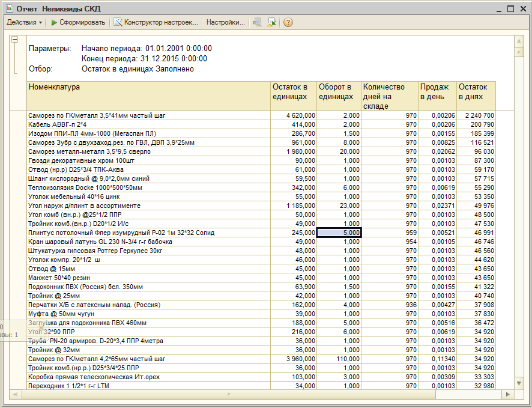
Task: Click the horizontal scrollbar right arrow
Action: pos(508,394)
